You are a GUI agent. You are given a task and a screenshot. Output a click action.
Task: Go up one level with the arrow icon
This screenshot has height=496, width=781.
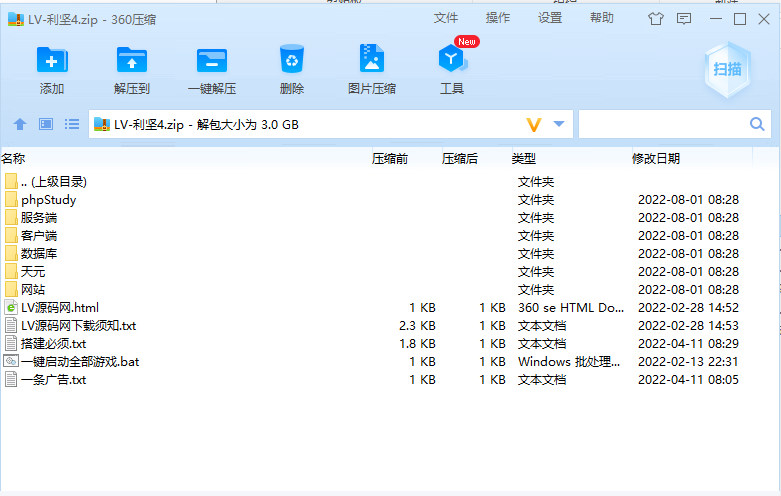coord(20,124)
